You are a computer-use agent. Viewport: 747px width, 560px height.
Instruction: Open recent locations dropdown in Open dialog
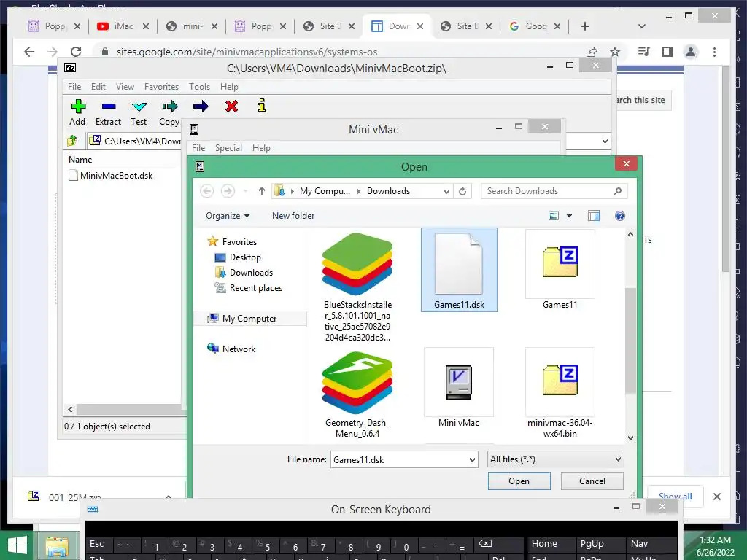(x=245, y=191)
